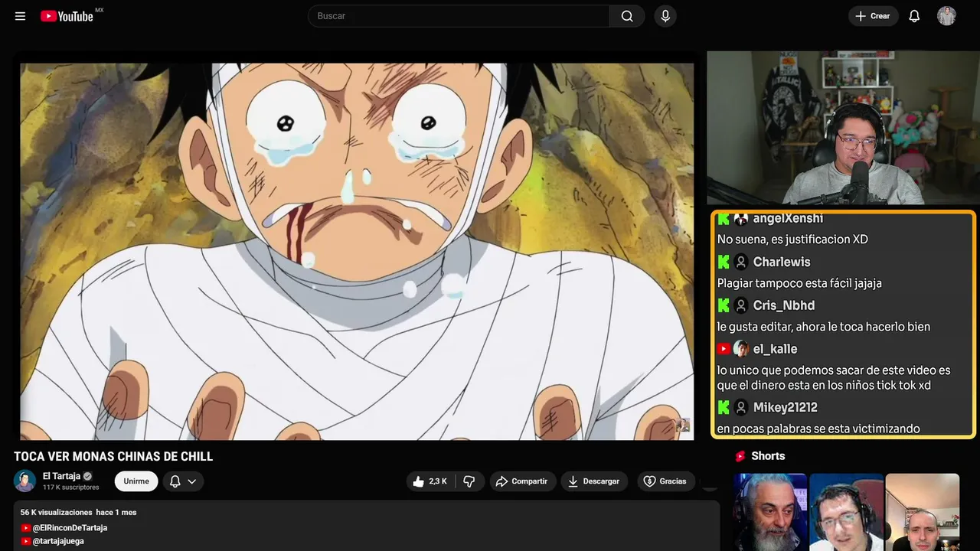Viewport: 980px width, 551px height.
Task: Click the title "TOCA VER MONAS CHINAS DE CHILL"
Action: tap(113, 457)
